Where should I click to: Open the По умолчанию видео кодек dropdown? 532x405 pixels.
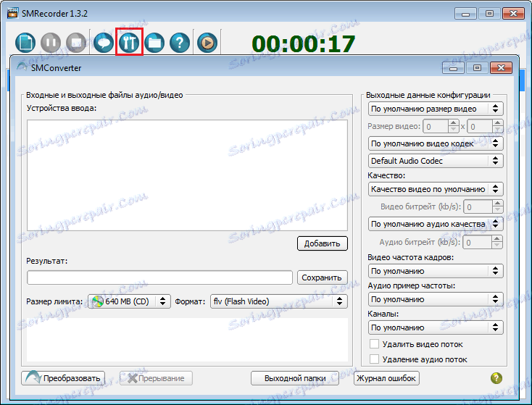(x=436, y=143)
